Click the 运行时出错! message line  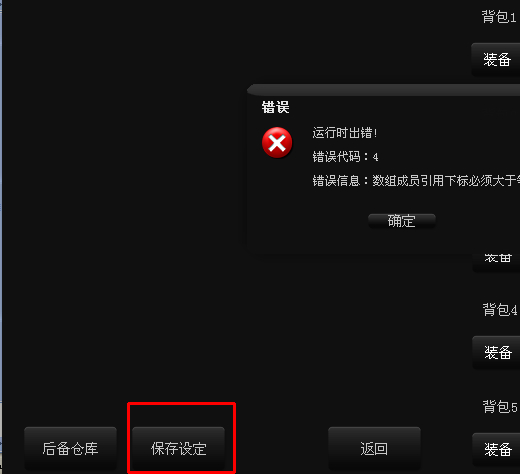coord(345,133)
